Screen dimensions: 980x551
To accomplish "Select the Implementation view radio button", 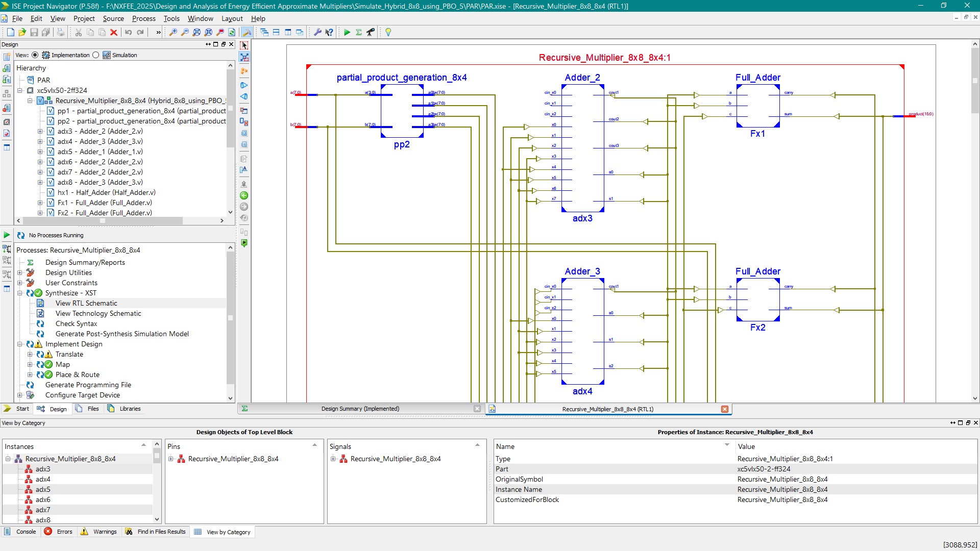I will (35, 55).
